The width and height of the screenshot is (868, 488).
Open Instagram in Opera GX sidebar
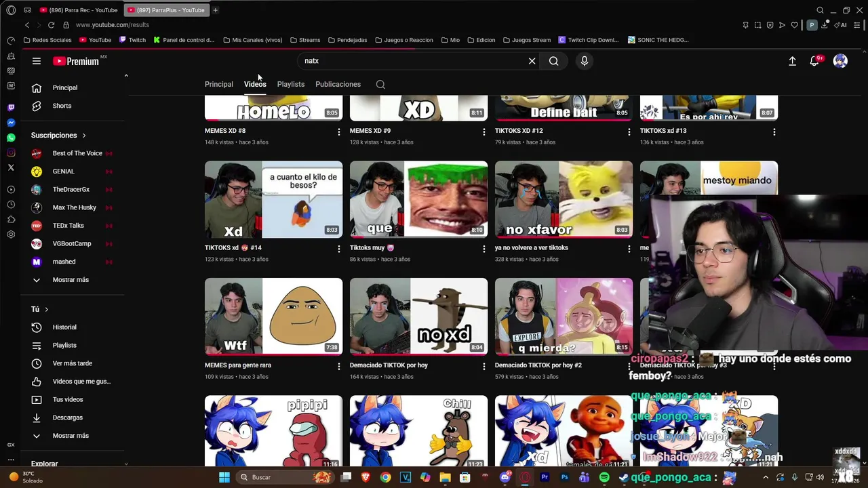pyautogui.click(x=11, y=152)
